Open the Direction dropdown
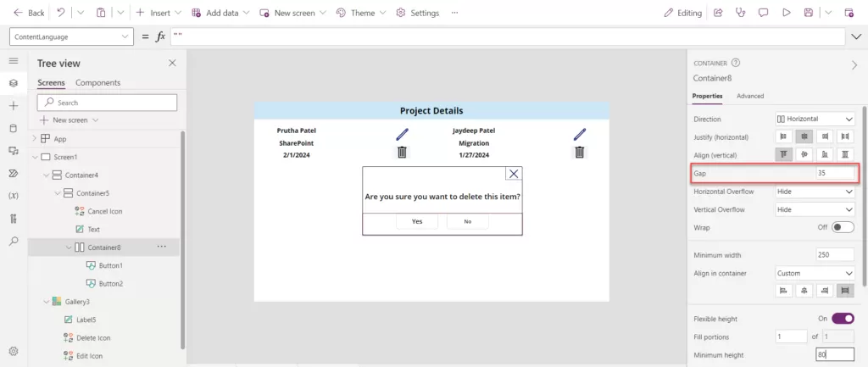 point(815,119)
